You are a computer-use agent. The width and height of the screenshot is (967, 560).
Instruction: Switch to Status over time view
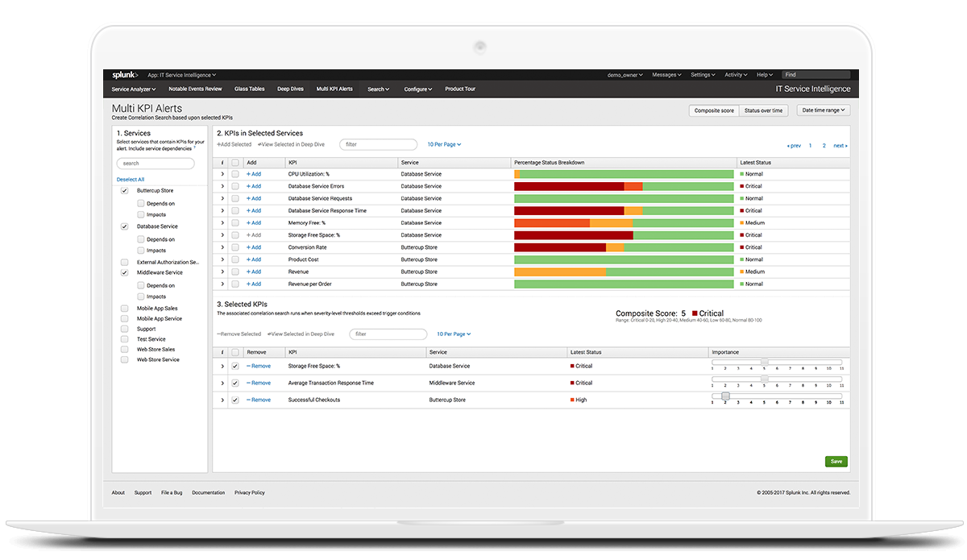point(763,110)
